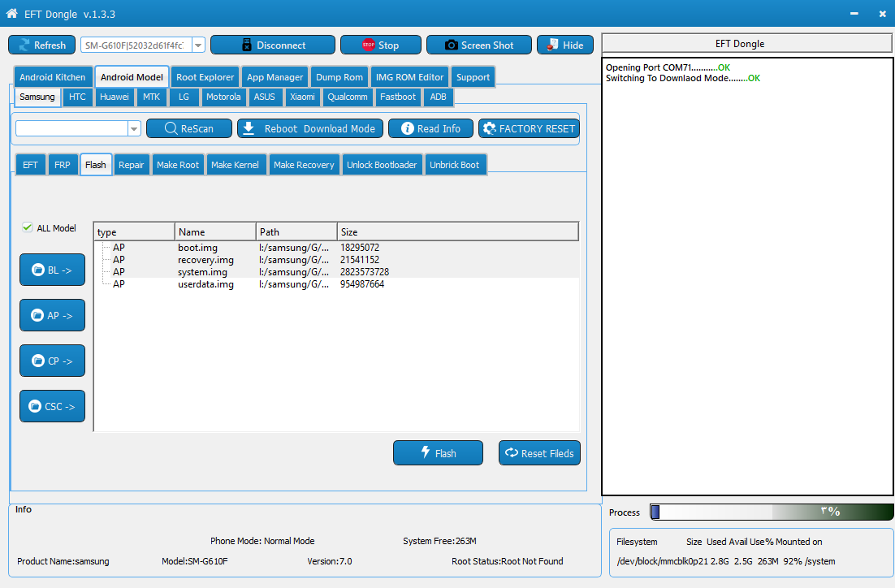
Task: Click the Flash lightning bolt icon
Action: (426, 452)
